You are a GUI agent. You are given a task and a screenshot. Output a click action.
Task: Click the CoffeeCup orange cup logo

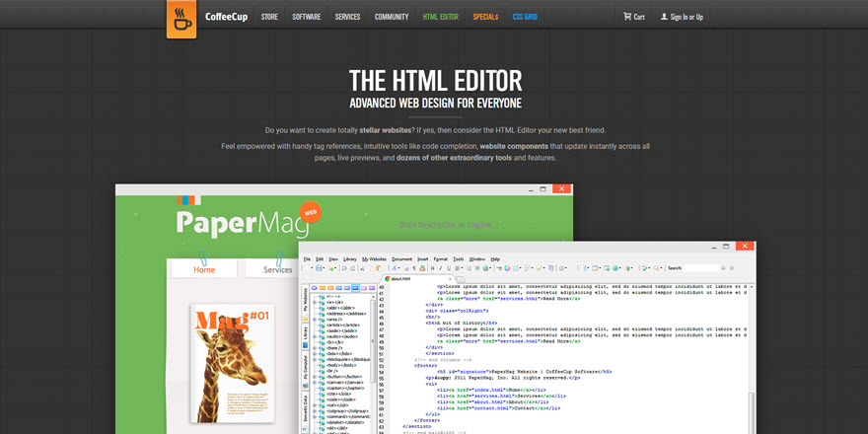pyautogui.click(x=181, y=21)
